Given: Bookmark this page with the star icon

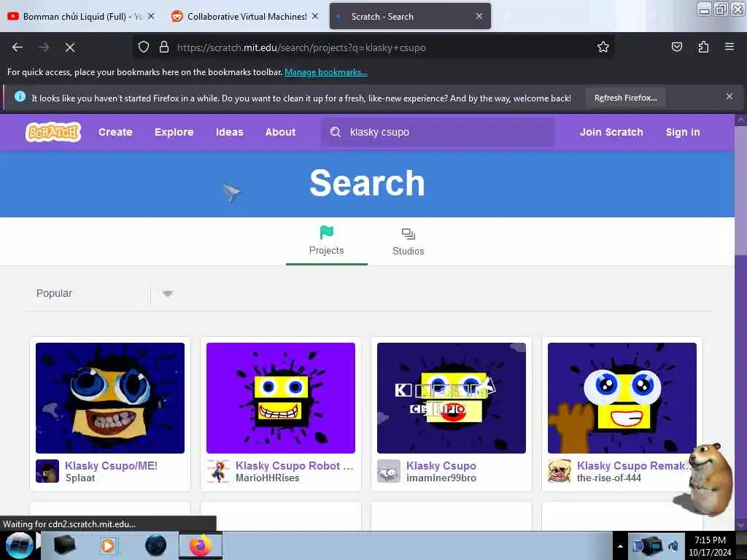Looking at the screenshot, I should coord(603,47).
